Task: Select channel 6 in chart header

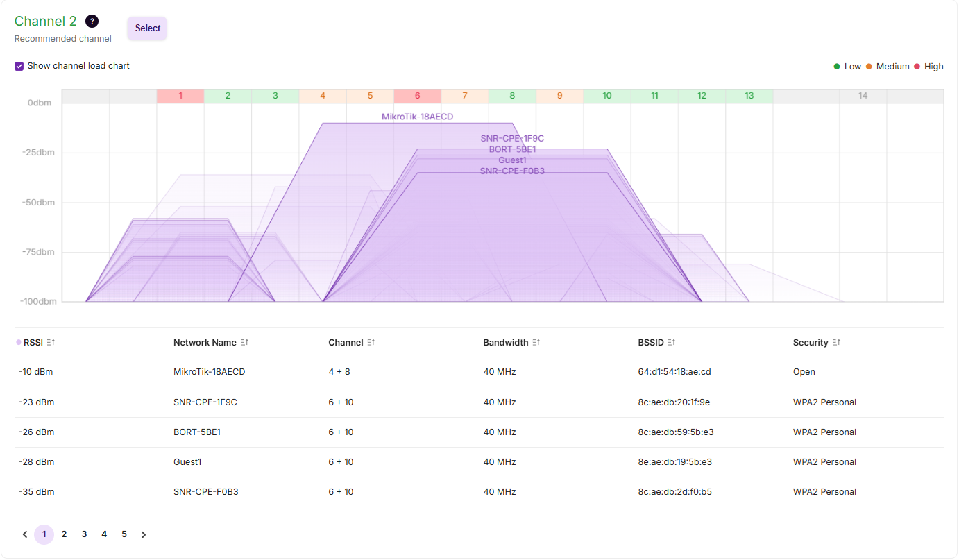Action: [x=417, y=96]
